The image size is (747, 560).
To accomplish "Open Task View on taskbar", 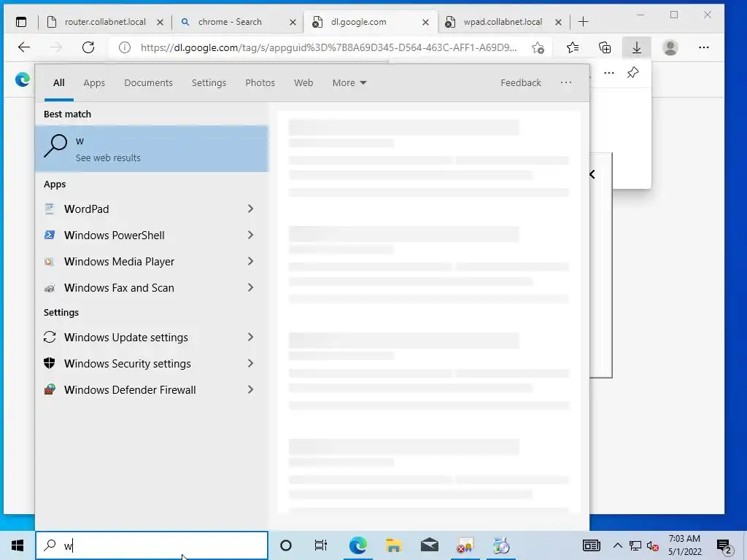I will pyautogui.click(x=321, y=545).
